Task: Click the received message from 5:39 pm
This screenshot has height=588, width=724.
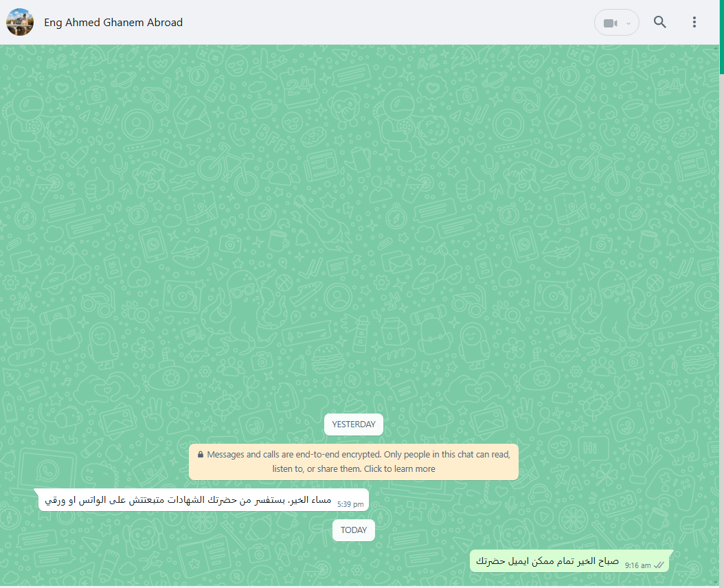Action: point(203,500)
